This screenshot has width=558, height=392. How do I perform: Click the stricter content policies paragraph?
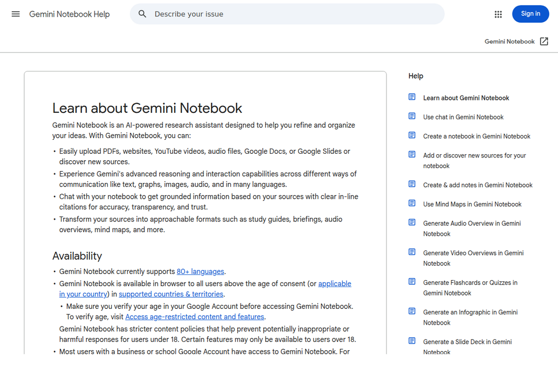[207, 334]
